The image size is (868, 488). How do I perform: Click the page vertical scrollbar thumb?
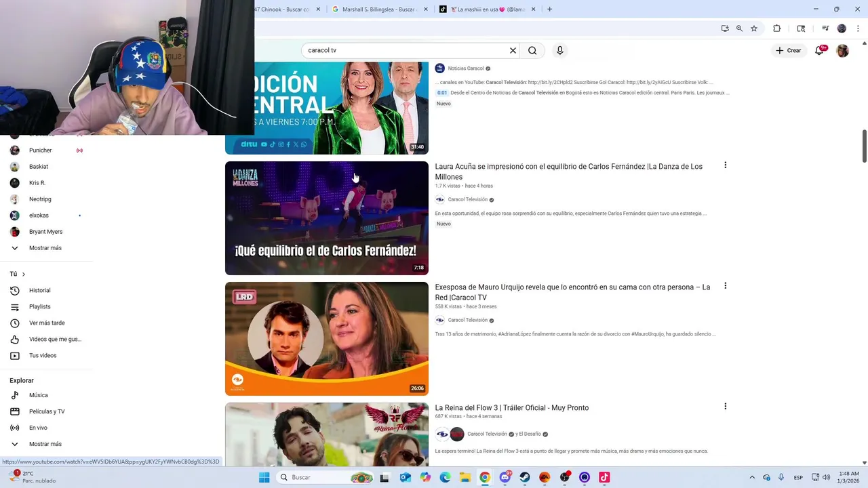click(x=864, y=146)
